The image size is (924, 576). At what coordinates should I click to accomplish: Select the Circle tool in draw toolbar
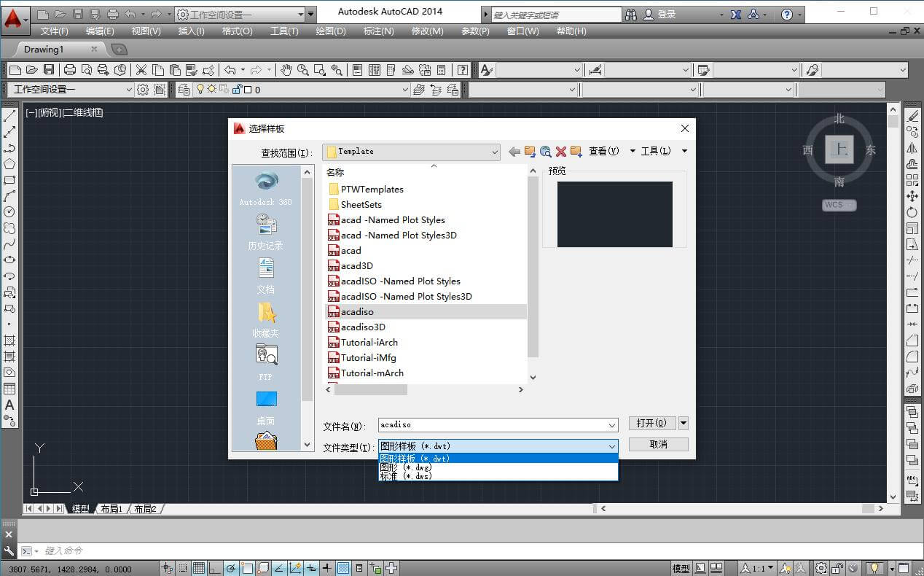[x=9, y=212]
